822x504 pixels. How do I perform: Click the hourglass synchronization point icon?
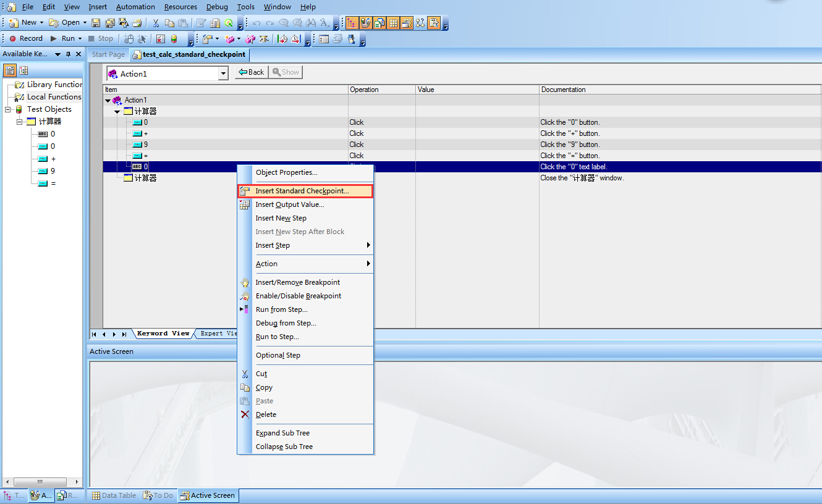coord(263,38)
